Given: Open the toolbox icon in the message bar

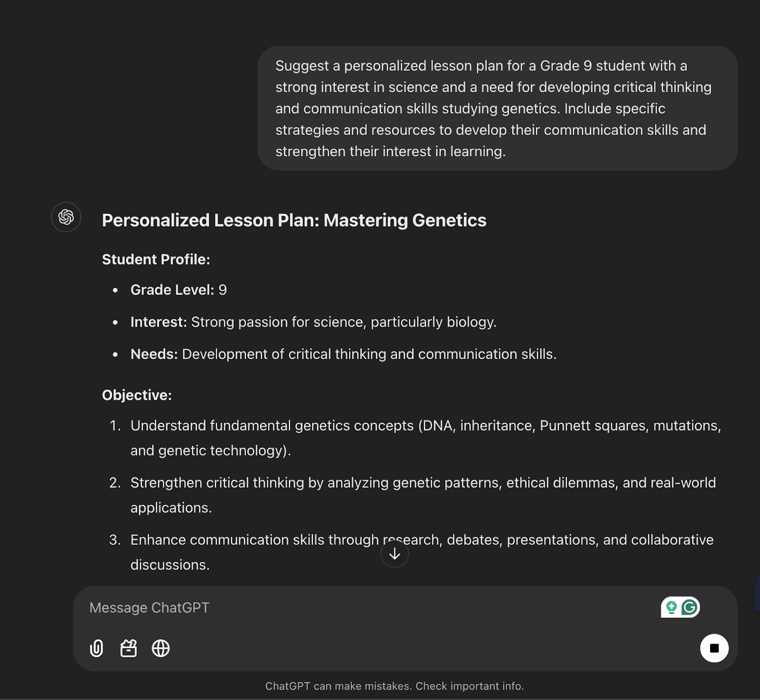Looking at the screenshot, I should pyautogui.click(x=129, y=649).
